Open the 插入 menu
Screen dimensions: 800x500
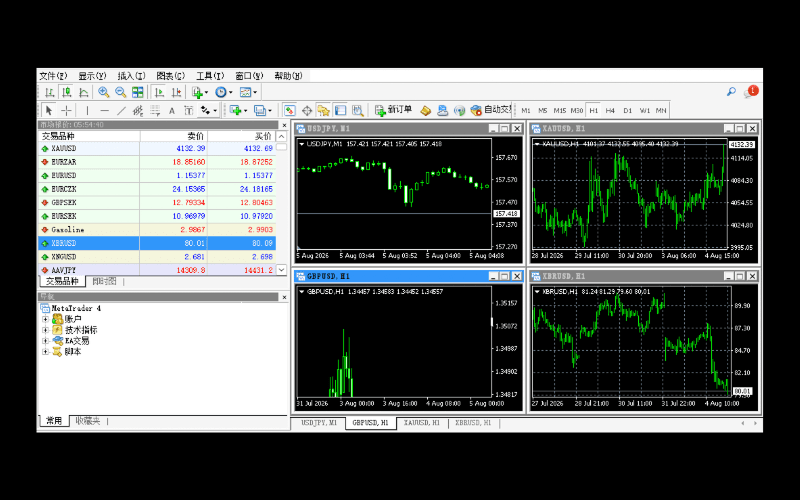click(x=131, y=76)
